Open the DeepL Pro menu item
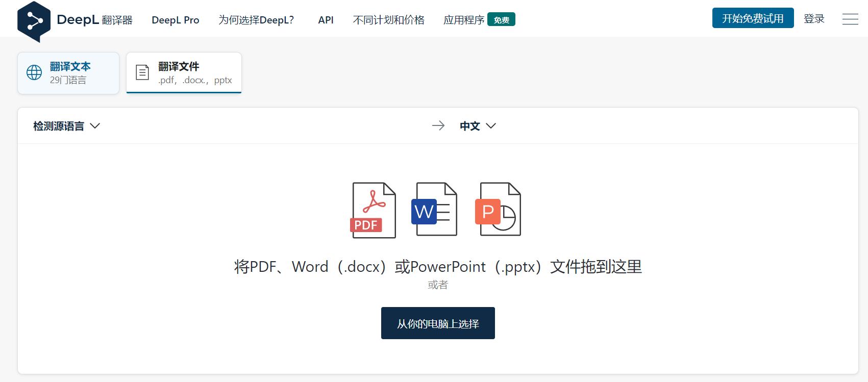 [x=176, y=20]
